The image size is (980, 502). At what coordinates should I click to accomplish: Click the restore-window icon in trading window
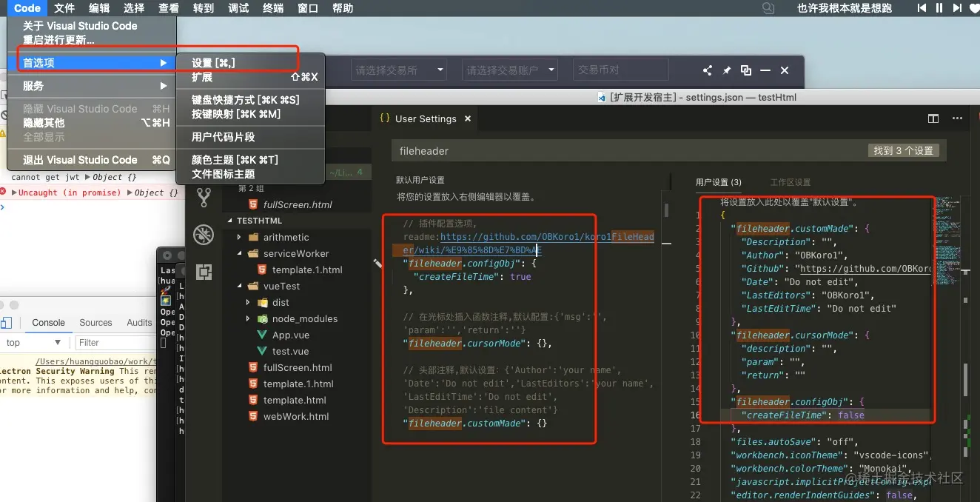(746, 70)
